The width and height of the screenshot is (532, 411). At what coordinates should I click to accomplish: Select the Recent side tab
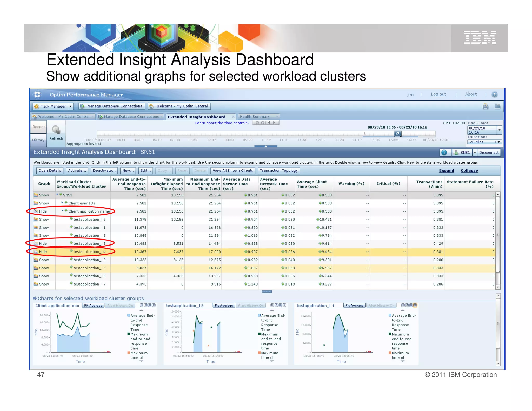tap(39, 127)
